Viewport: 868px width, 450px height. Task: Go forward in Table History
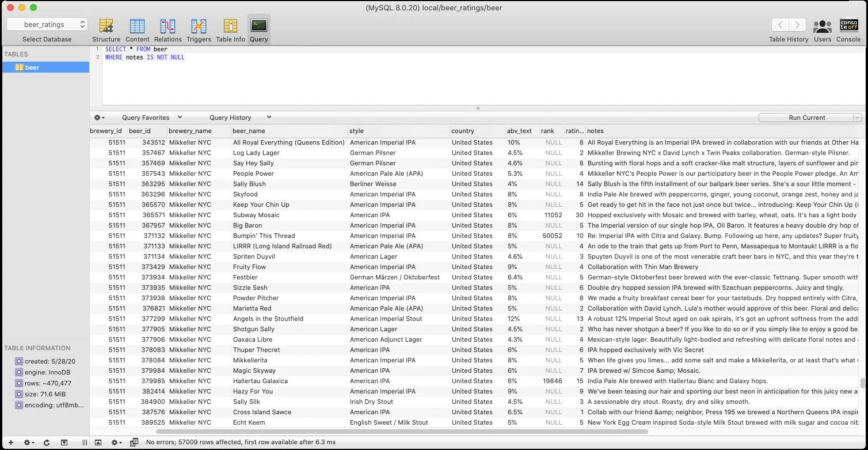797,25
